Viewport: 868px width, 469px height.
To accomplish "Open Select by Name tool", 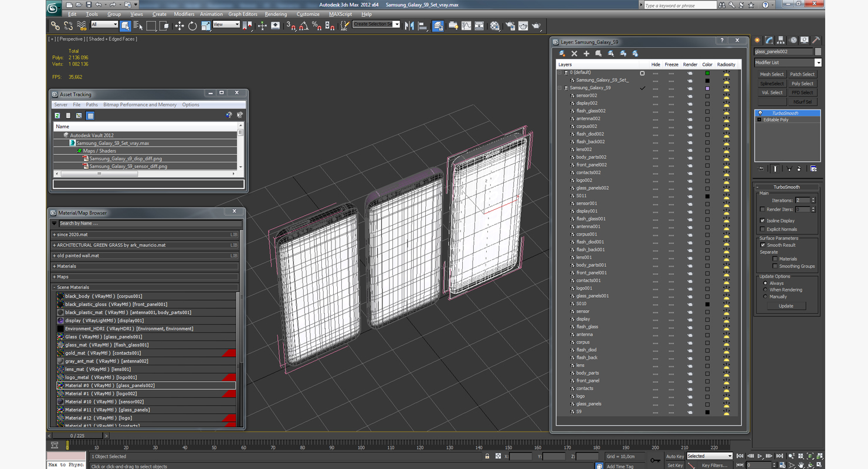I will tap(138, 26).
